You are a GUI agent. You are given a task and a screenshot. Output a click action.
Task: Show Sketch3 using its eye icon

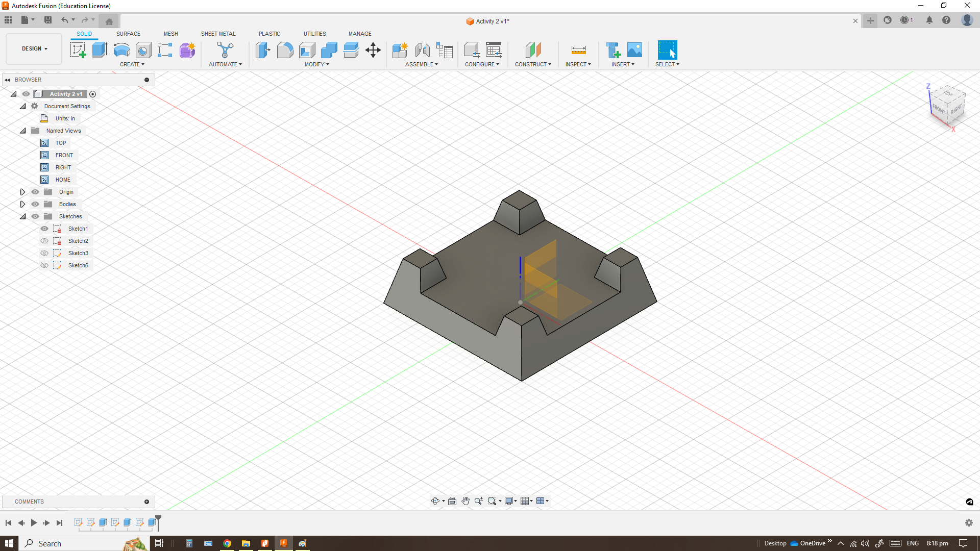click(x=44, y=253)
